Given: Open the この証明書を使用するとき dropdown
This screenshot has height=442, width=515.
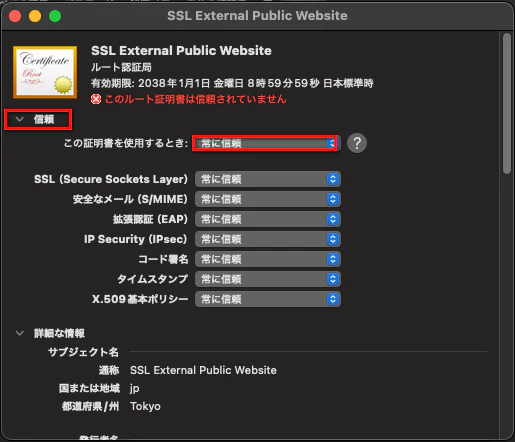Looking at the screenshot, I should coord(266,143).
